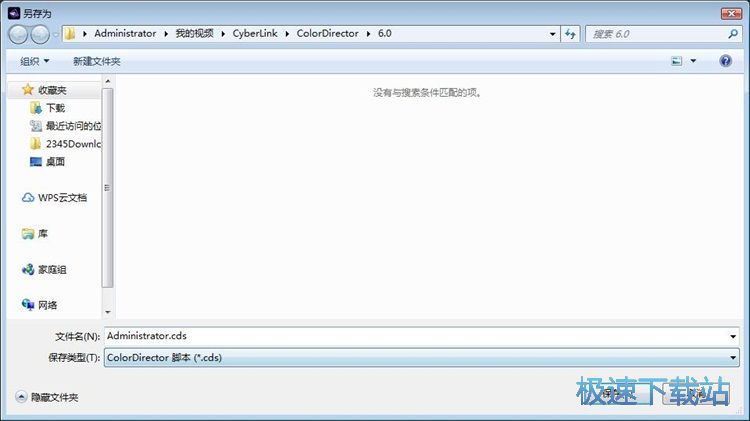The width and height of the screenshot is (750, 421).
Task: Select 收藏夹 in the navigation pane
Action: pos(52,90)
